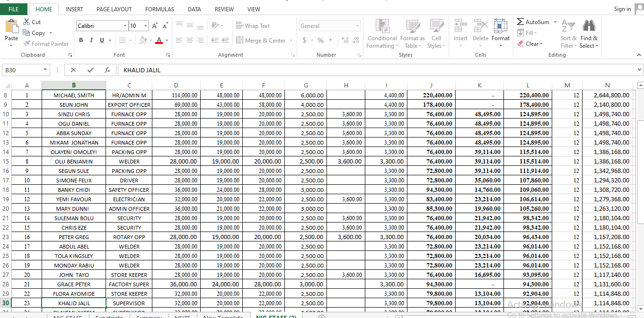Increase font size with the larger A
This screenshot has width=644, height=318.
click(x=155, y=26)
